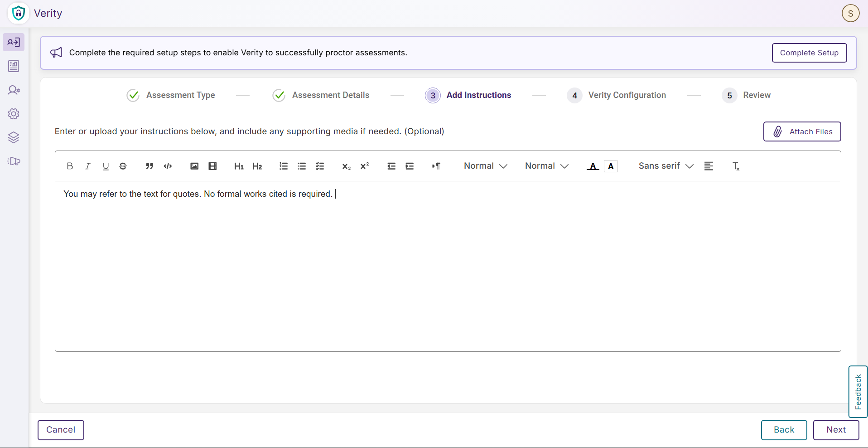The image size is (868, 448).
Task: Insert a code block
Action: (x=168, y=166)
